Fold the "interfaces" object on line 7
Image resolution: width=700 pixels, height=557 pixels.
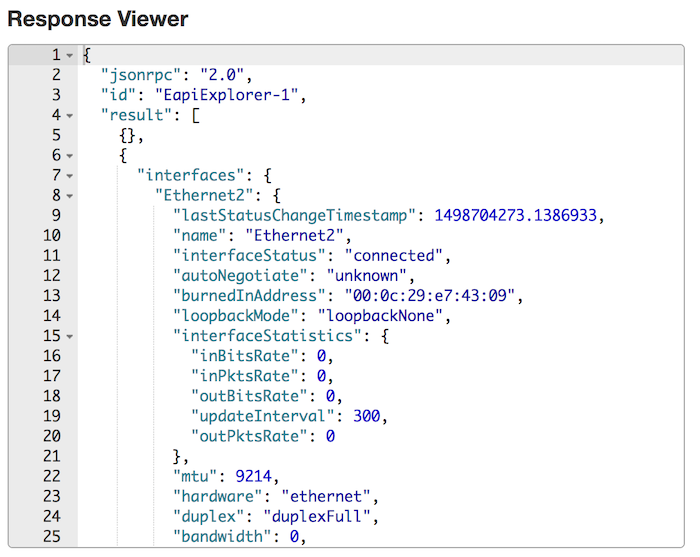(x=70, y=176)
